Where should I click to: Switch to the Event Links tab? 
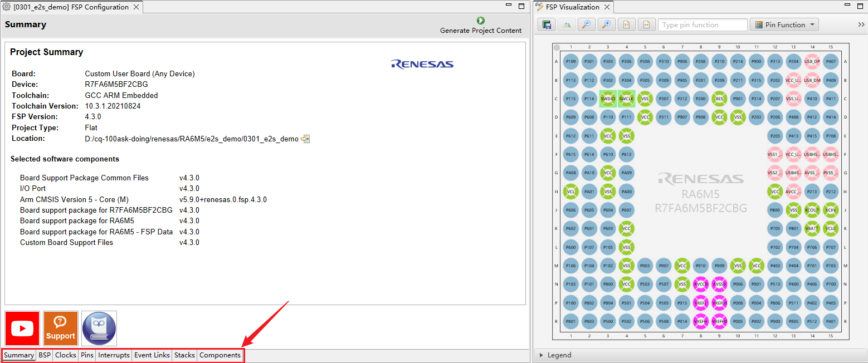(152, 355)
